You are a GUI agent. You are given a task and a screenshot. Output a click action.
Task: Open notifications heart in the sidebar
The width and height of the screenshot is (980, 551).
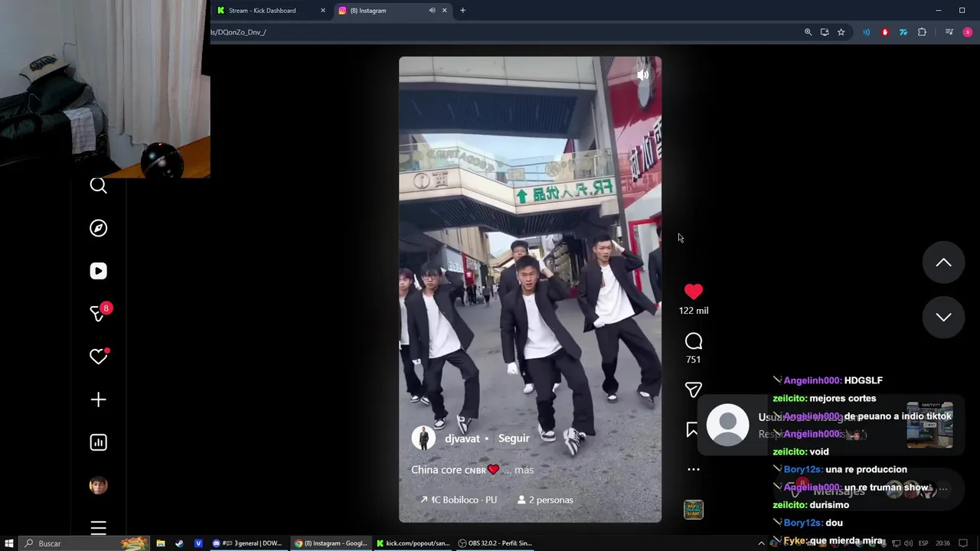point(98,357)
